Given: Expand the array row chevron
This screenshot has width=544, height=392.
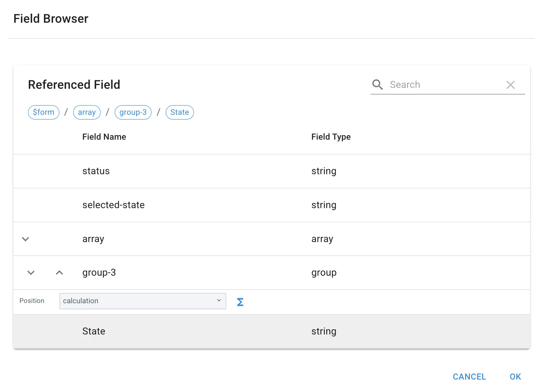Looking at the screenshot, I should pyautogui.click(x=25, y=239).
